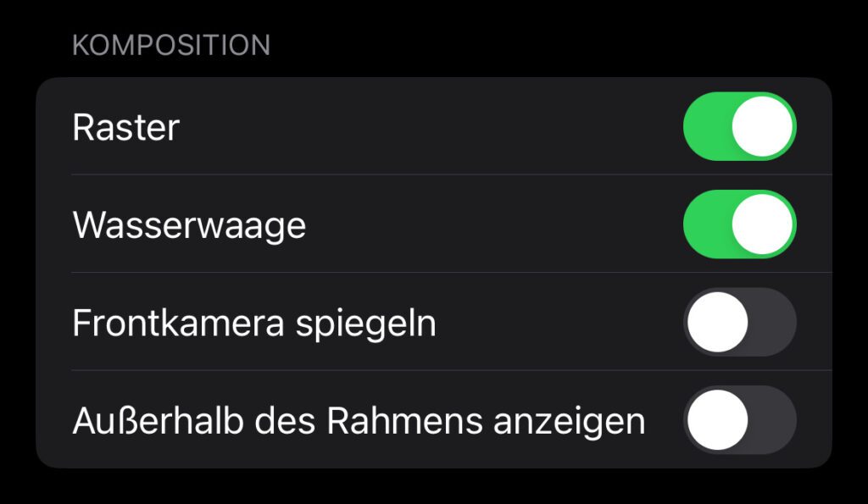Click the word spiegeln in the third row

(x=365, y=324)
